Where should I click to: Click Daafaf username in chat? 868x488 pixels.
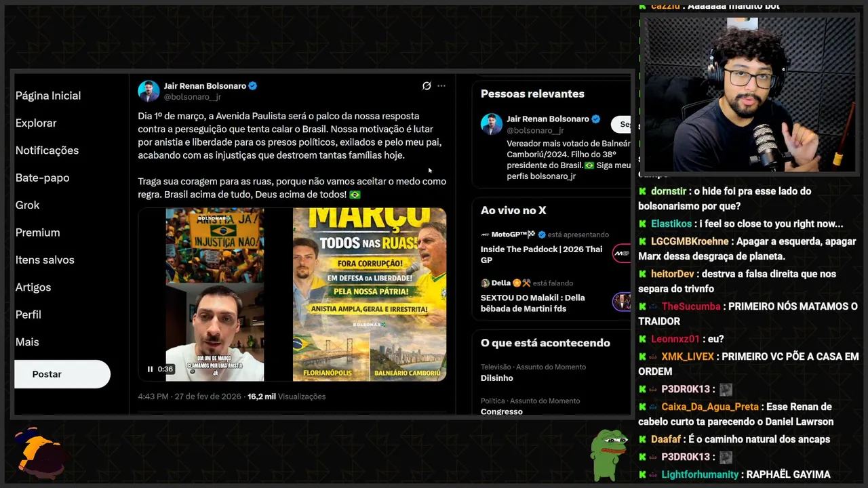click(666, 439)
